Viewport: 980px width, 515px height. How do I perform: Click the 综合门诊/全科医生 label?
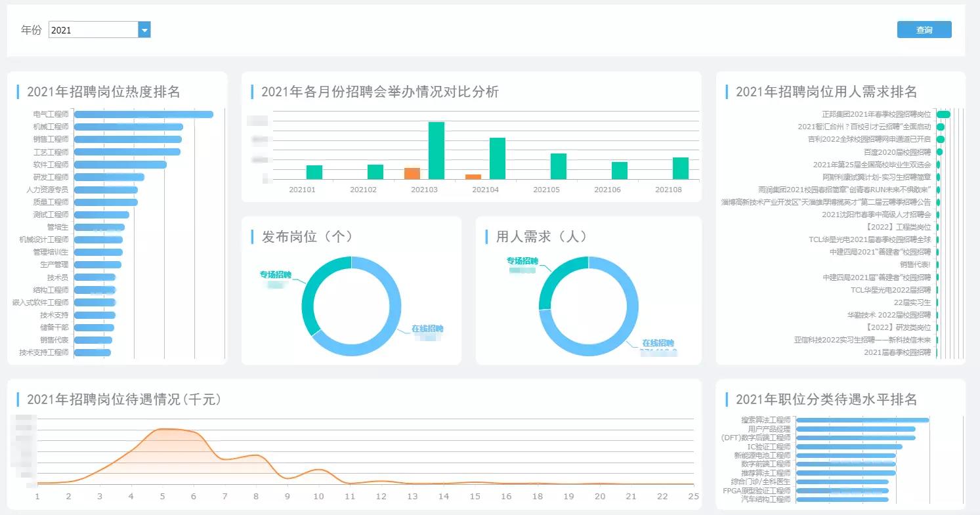tap(762, 482)
